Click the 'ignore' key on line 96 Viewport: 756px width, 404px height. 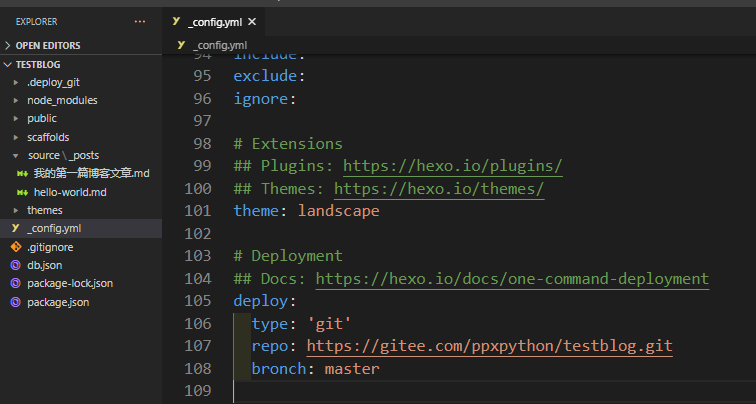pos(260,99)
